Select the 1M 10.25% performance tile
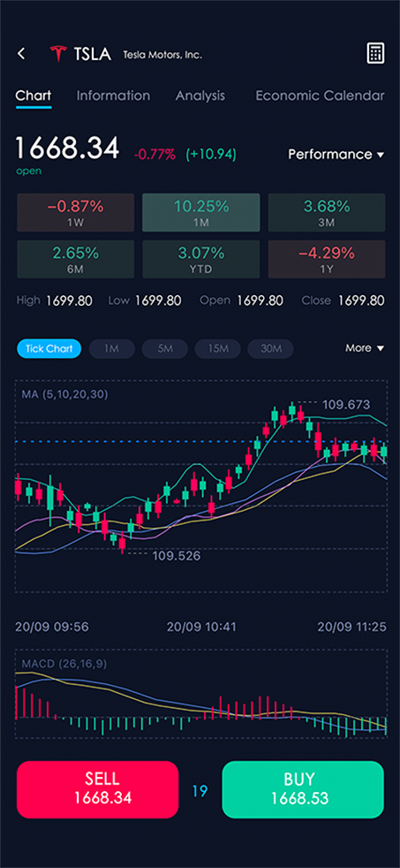The height and width of the screenshot is (868, 400). [x=200, y=212]
